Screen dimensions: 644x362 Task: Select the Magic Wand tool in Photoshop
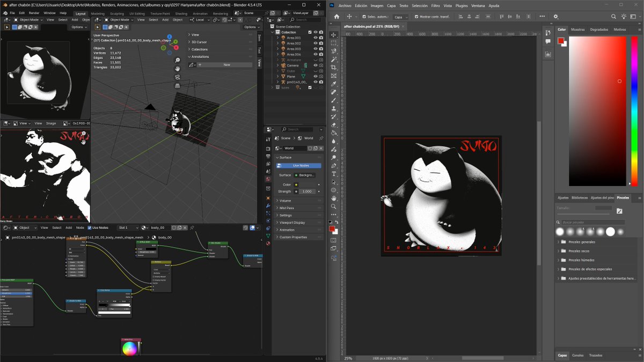pos(334,60)
